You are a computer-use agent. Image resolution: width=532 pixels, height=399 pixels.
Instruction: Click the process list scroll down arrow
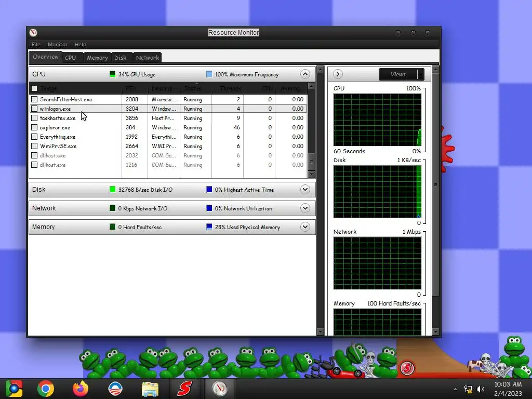(x=311, y=175)
